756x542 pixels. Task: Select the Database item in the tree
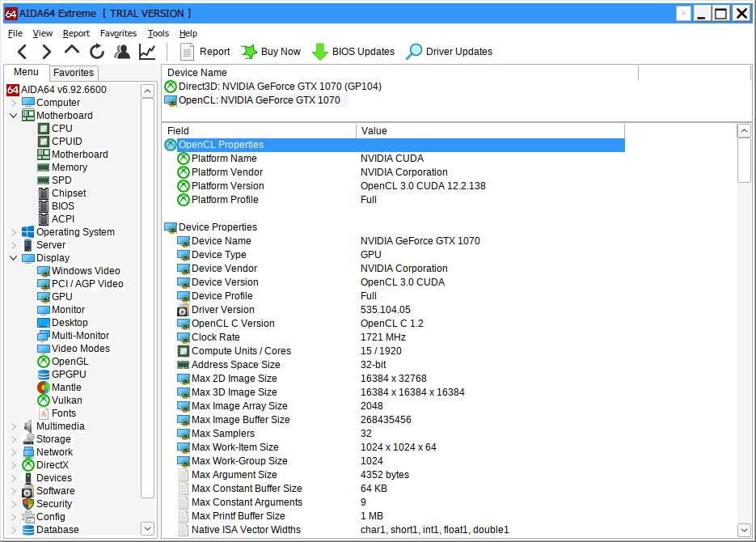click(50, 530)
